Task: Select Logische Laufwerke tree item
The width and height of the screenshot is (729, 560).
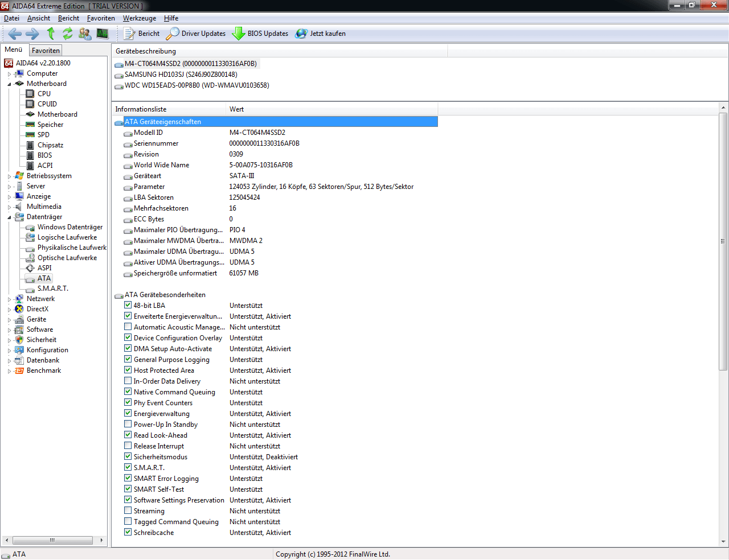Action: 67,237
